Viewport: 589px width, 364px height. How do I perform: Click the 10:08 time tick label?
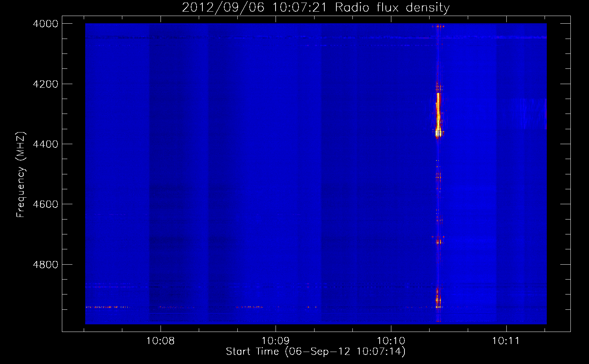pyautogui.click(x=161, y=341)
